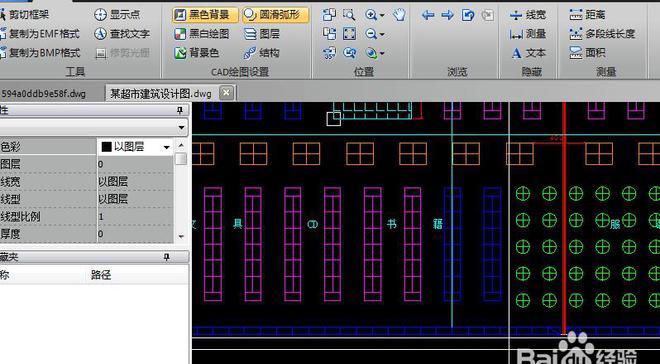Click the CD label in drawing
The image size is (660, 364).
click(313, 225)
